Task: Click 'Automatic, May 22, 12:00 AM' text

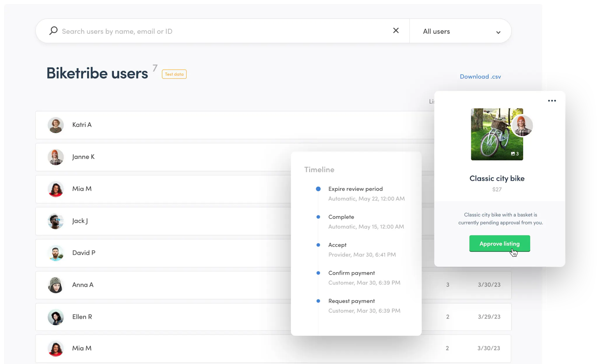Action: coord(366,198)
